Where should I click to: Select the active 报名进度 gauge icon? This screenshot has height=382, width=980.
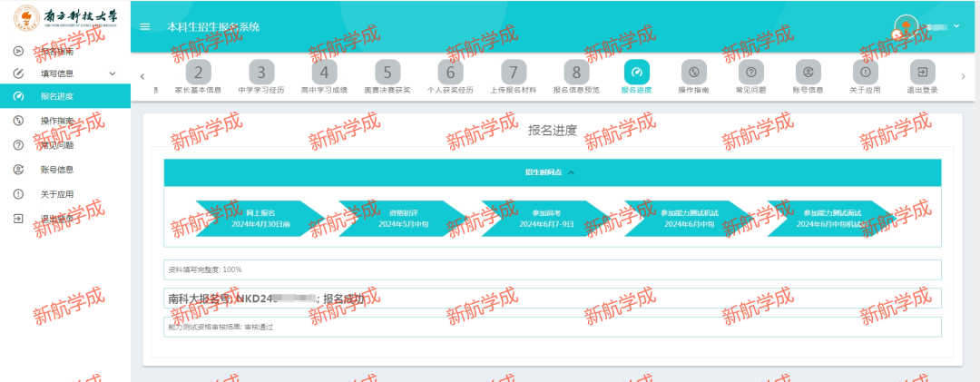click(636, 72)
